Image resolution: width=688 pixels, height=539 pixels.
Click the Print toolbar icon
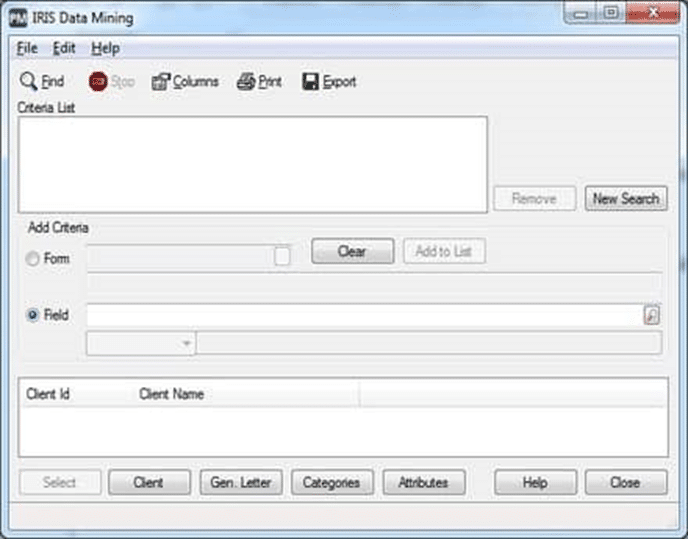[x=246, y=82]
